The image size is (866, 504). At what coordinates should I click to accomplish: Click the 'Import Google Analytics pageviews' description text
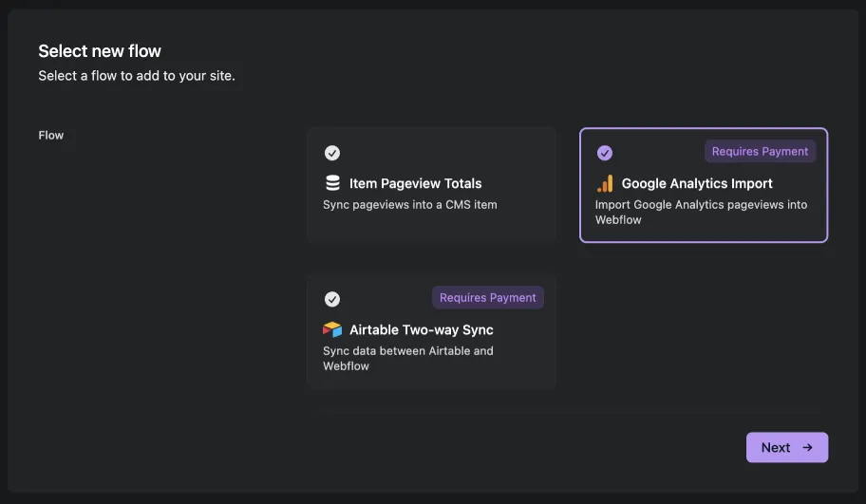tap(701, 212)
